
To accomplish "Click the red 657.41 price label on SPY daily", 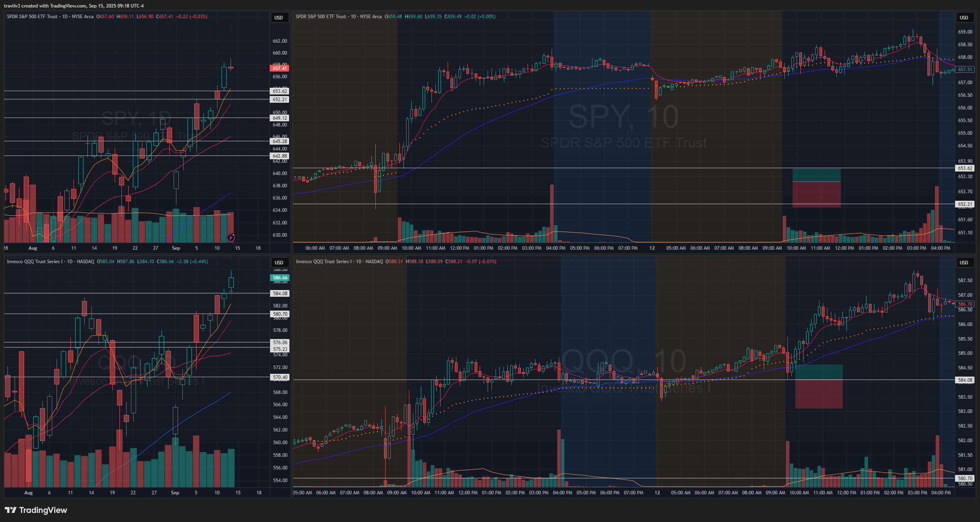I will (280, 68).
